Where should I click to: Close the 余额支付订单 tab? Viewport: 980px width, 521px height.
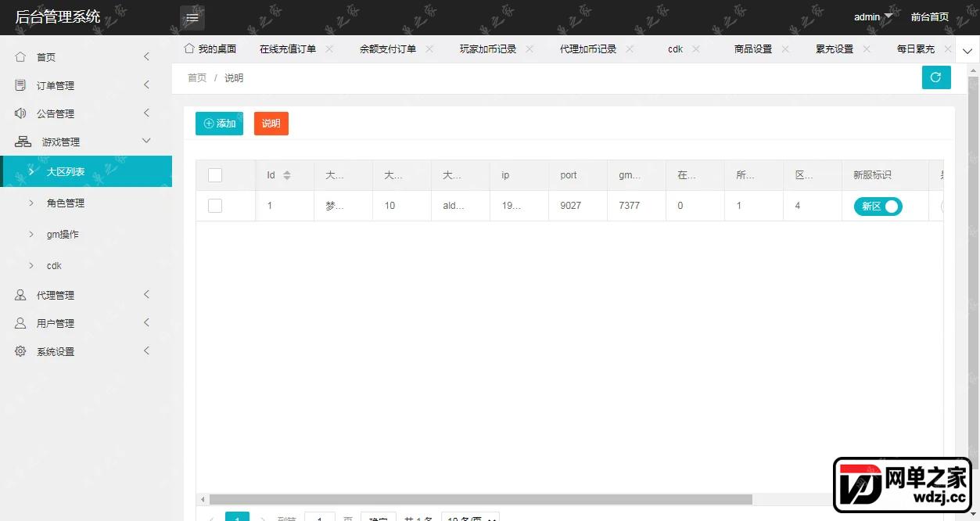pyautogui.click(x=429, y=49)
